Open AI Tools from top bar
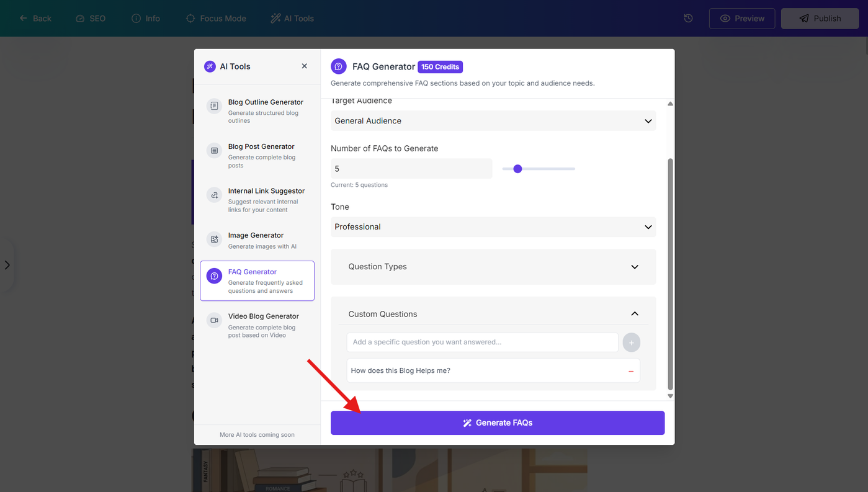 292,19
